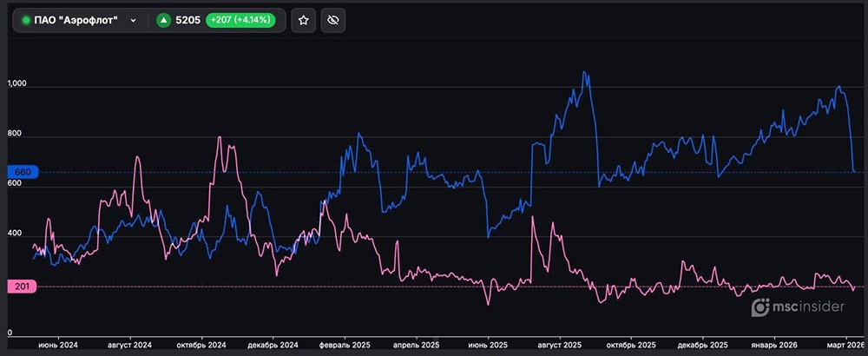
Task: Add Аэрофлот to favorites with star icon
Action: (x=303, y=20)
